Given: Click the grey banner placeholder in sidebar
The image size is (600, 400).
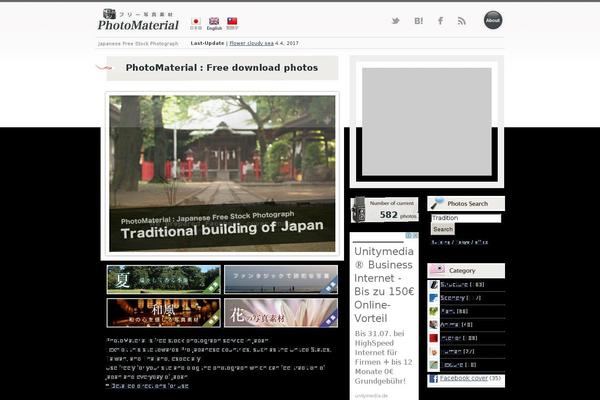Looking at the screenshot, I should tap(427, 122).
